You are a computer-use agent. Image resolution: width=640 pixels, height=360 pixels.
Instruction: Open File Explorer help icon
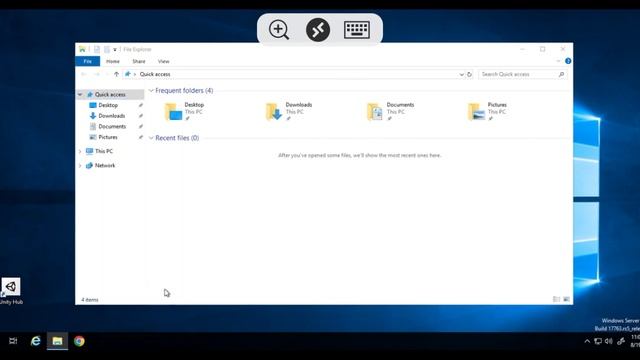tap(568, 61)
